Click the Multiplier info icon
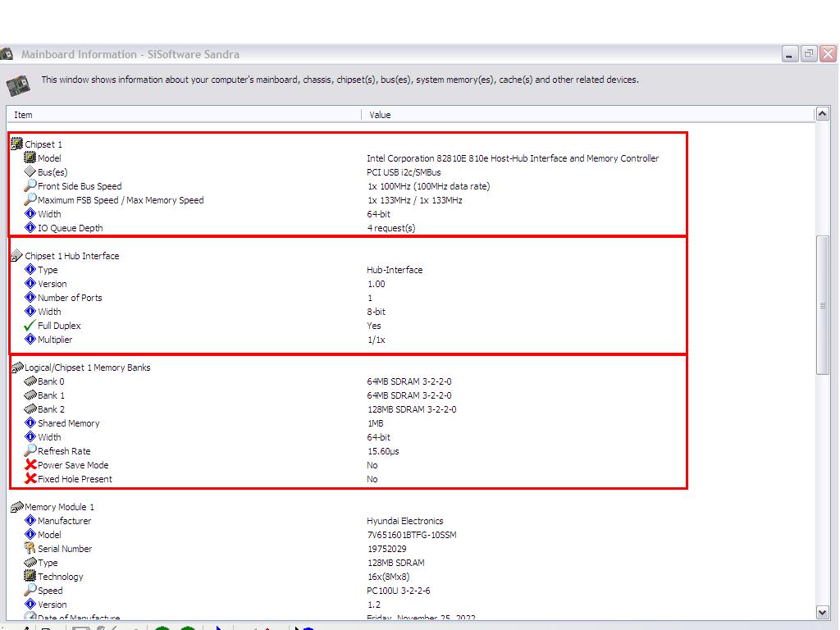Image resolution: width=840 pixels, height=630 pixels. (30, 339)
